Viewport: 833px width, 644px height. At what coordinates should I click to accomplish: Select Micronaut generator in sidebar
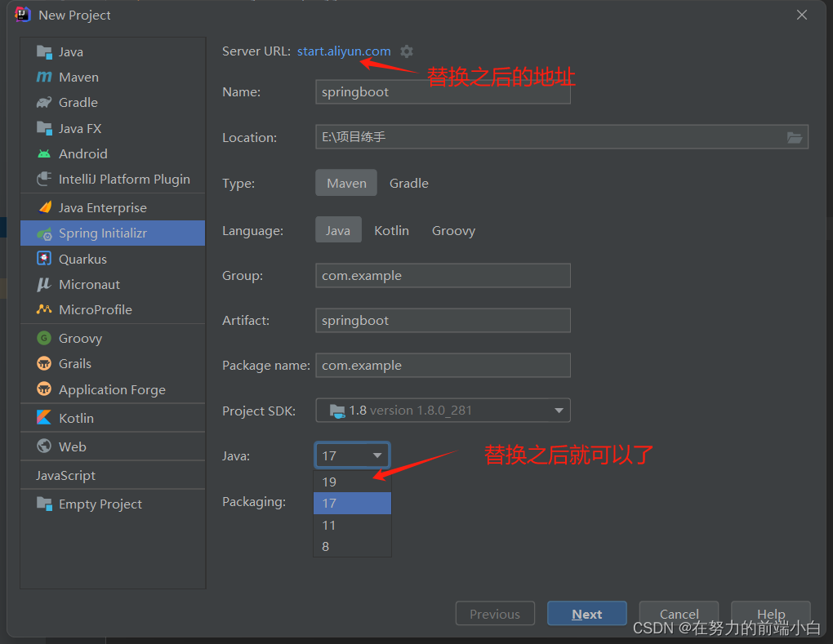(113, 285)
